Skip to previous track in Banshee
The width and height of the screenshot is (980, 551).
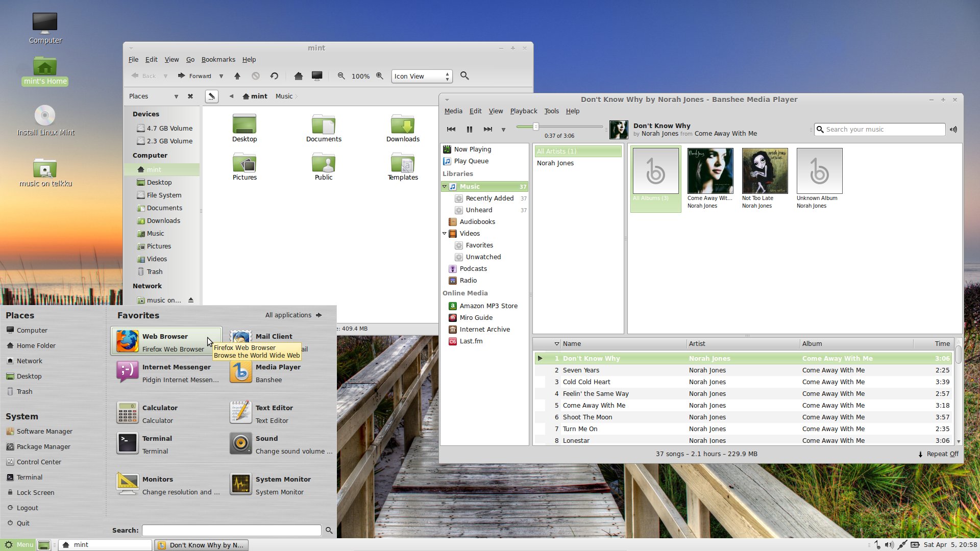tap(451, 130)
